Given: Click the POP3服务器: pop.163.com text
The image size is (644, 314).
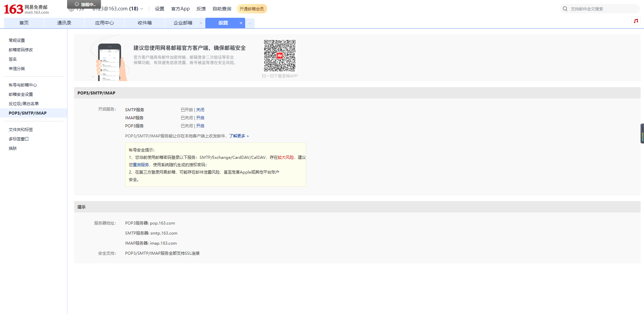Looking at the screenshot, I should 150,223.
